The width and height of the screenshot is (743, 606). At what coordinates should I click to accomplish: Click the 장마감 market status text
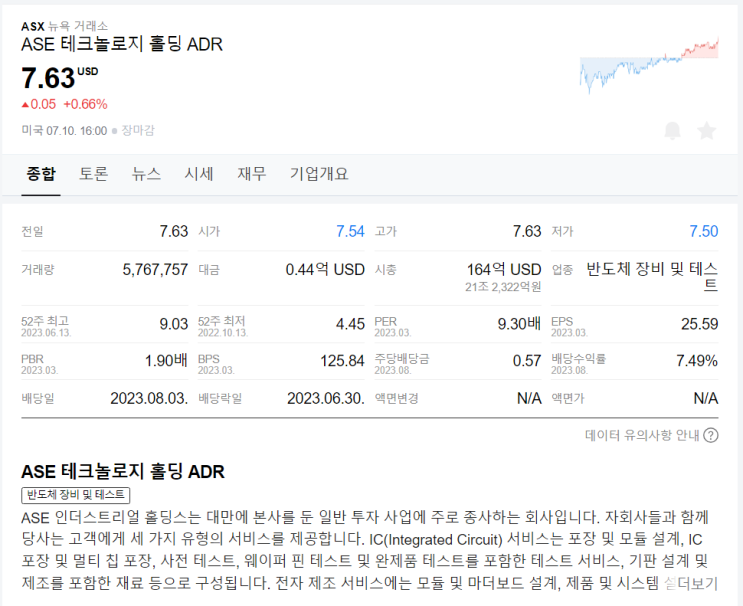[x=138, y=131]
